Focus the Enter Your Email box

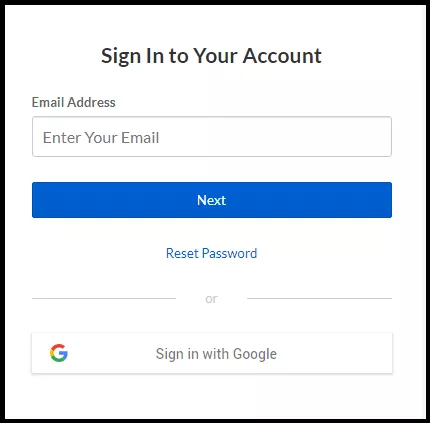[212, 136]
